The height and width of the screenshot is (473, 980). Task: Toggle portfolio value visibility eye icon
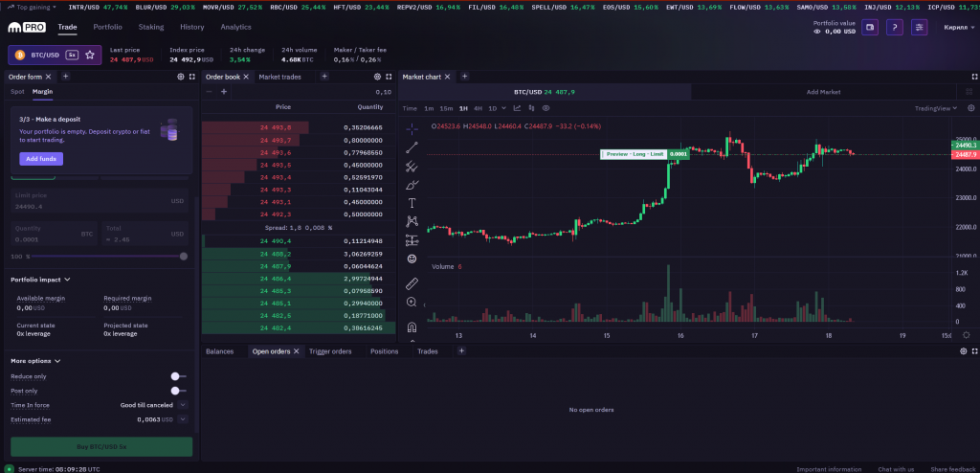pyautogui.click(x=817, y=32)
